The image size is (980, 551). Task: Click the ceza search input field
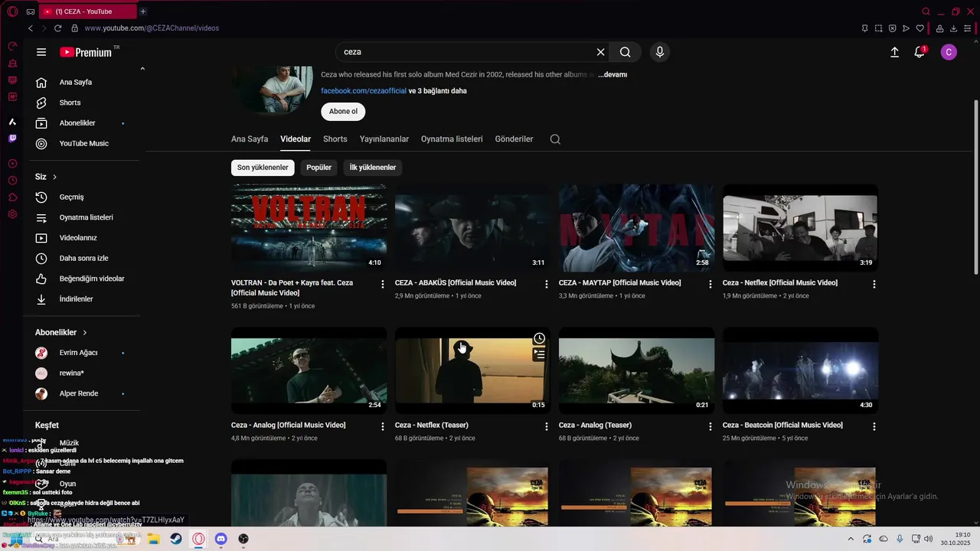click(x=467, y=52)
